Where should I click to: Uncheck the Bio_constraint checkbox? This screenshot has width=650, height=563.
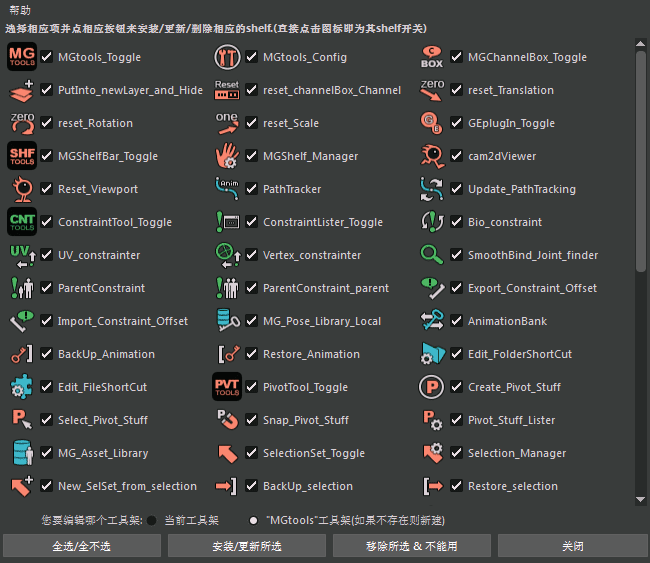point(456,222)
